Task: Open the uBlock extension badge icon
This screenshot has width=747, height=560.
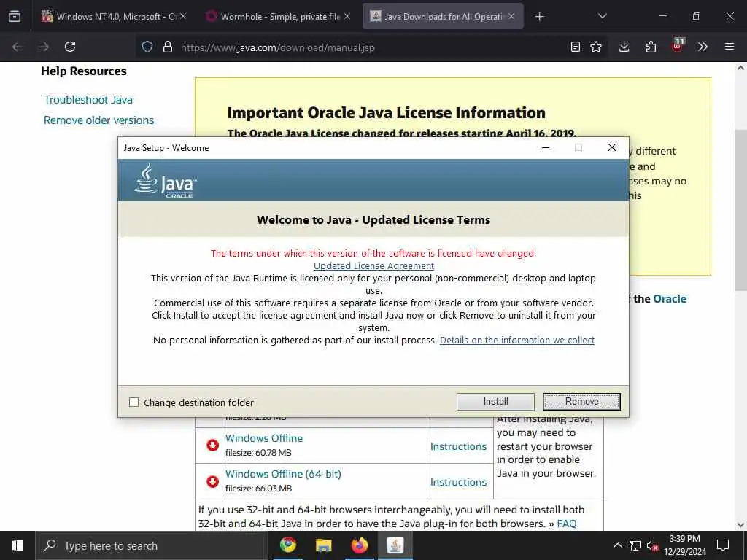Action: pyautogui.click(x=678, y=46)
